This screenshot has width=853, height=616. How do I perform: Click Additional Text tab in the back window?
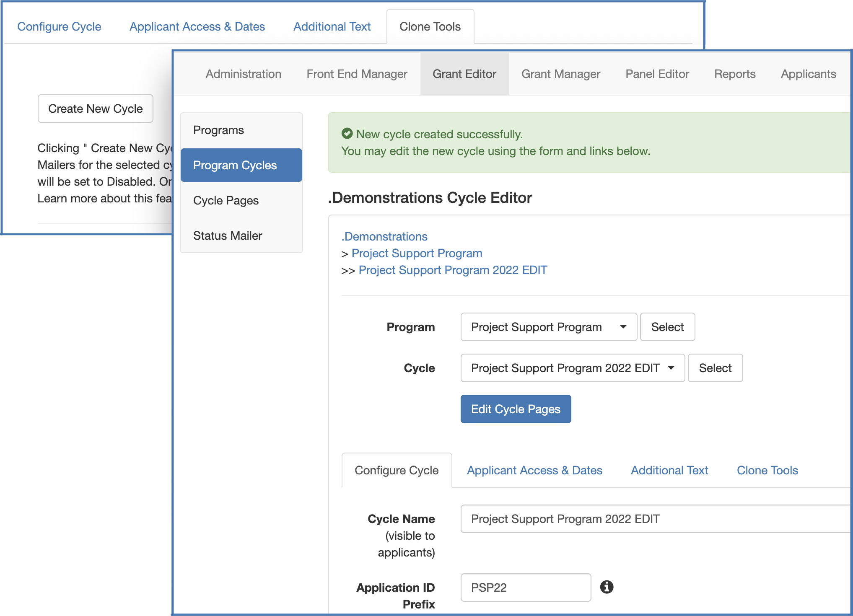click(x=332, y=26)
